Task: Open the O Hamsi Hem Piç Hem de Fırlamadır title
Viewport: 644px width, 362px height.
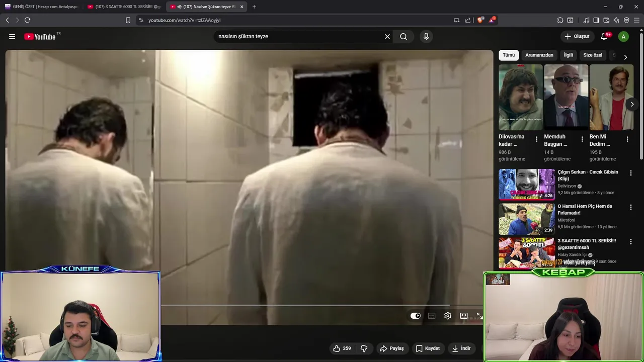Action: pyautogui.click(x=585, y=210)
